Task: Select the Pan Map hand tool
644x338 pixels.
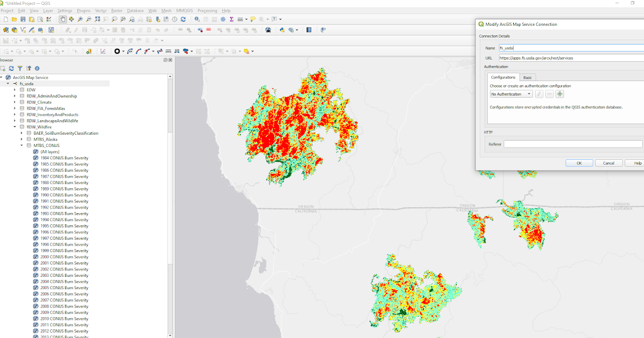Action: [x=63, y=19]
